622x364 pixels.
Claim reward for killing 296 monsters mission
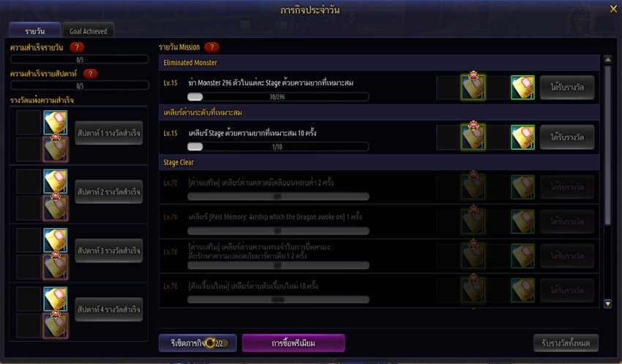[x=567, y=87]
